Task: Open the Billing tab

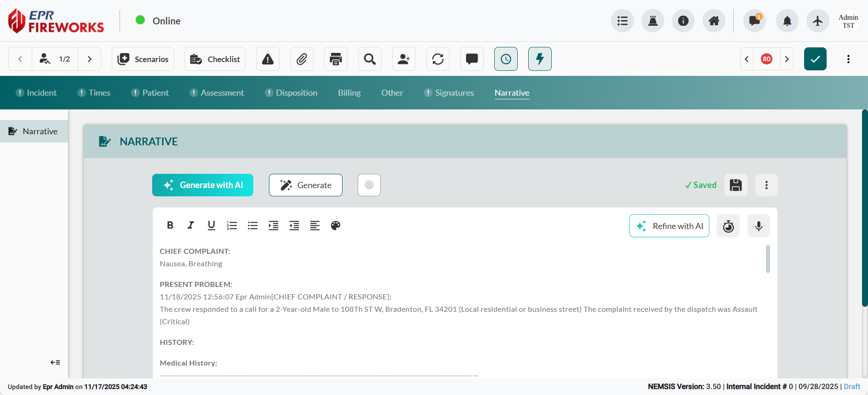Action: pos(349,93)
